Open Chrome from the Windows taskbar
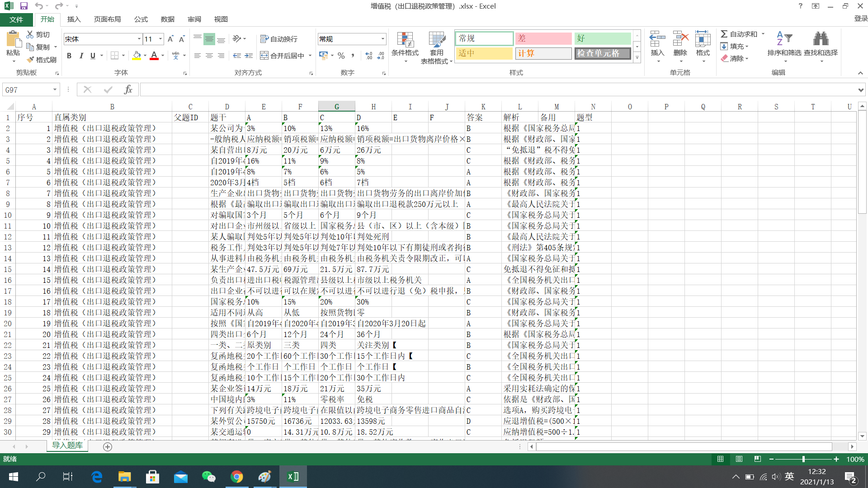Image resolution: width=868 pixels, height=488 pixels. coord(236,477)
